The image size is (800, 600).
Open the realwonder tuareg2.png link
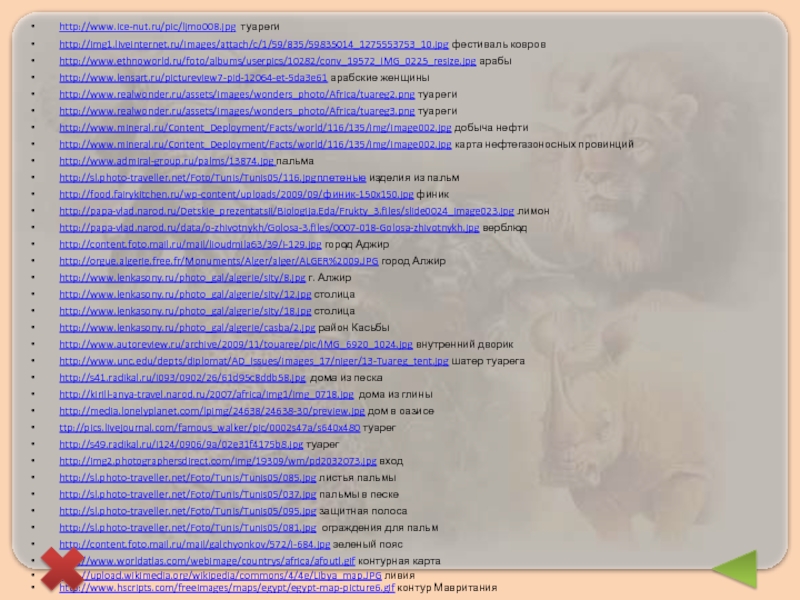pos(237,94)
